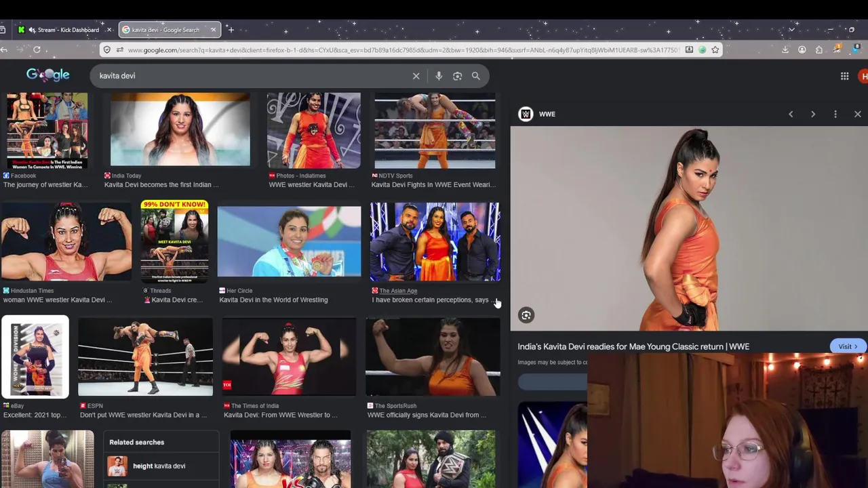Close the image preview panel

(858, 114)
